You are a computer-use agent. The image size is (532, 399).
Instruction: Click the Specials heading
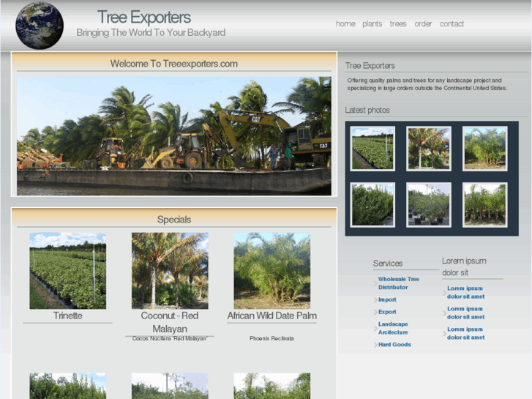coord(174,220)
